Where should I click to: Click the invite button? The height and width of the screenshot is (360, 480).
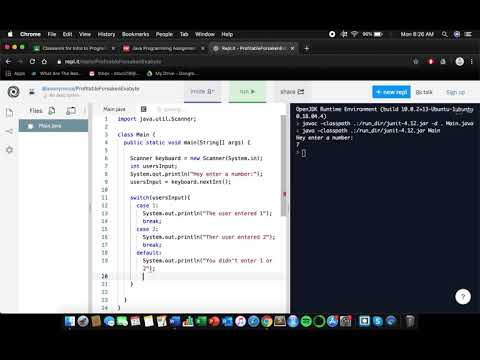(x=202, y=92)
